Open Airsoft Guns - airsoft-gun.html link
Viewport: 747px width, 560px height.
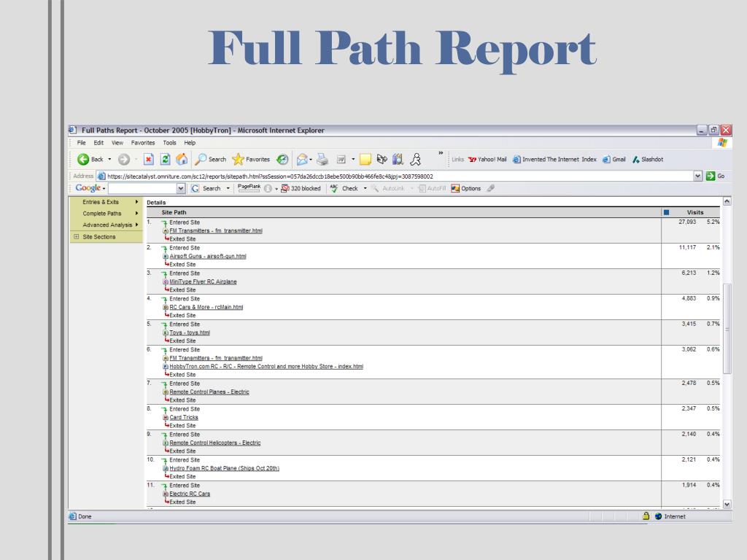point(208,256)
